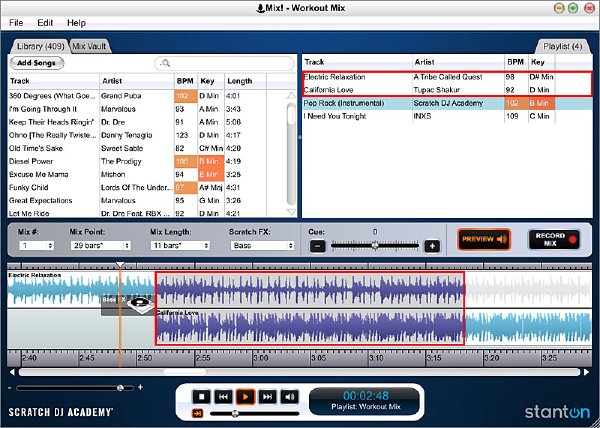Stop playback with the stop button
This screenshot has width=600, height=428.
(201, 397)
